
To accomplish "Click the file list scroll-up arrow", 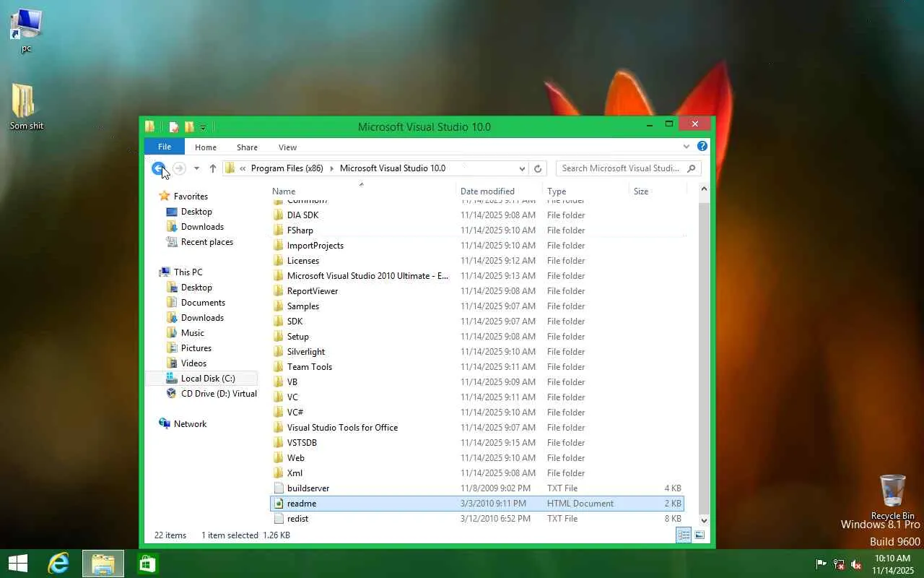I will click(704, 189).
